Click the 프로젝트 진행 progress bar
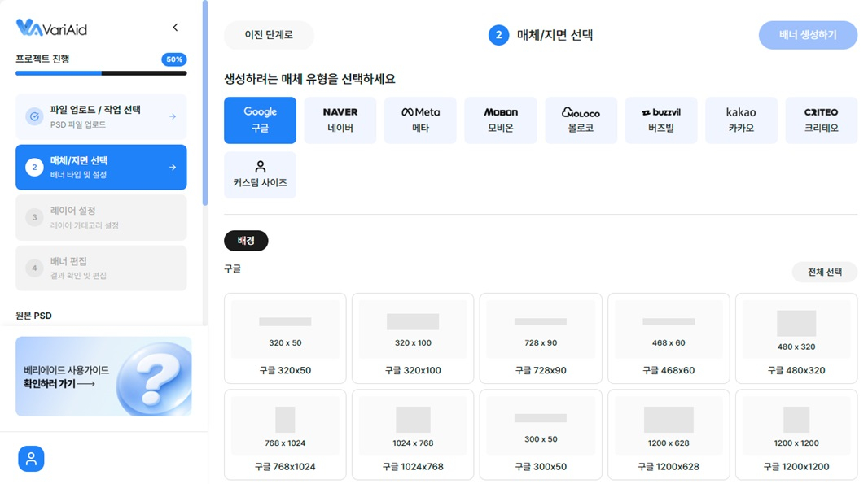Screen dimensions: 868x484 coord(101,73)
